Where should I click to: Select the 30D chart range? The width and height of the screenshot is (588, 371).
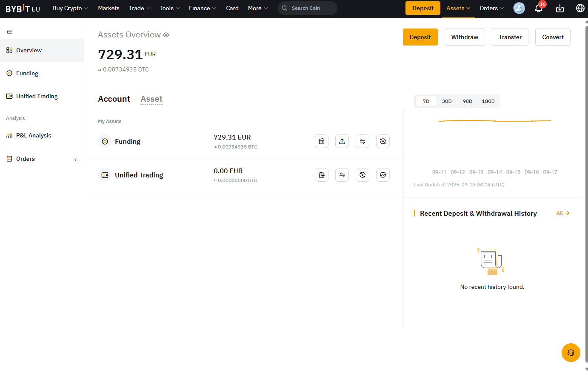[447, 101]
